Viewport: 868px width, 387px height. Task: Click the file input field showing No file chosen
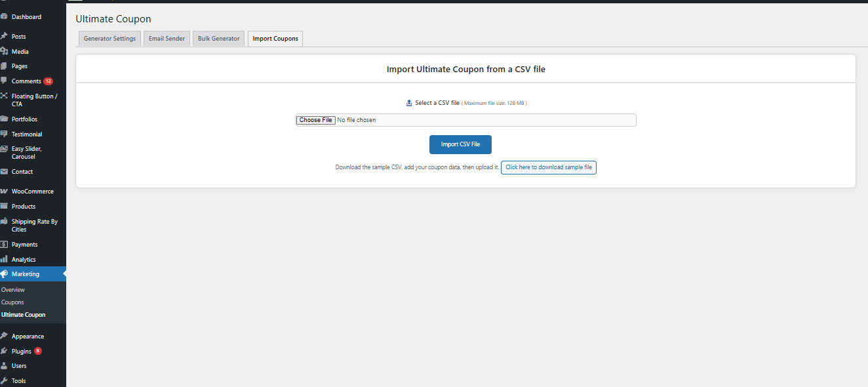click(465, 120)
